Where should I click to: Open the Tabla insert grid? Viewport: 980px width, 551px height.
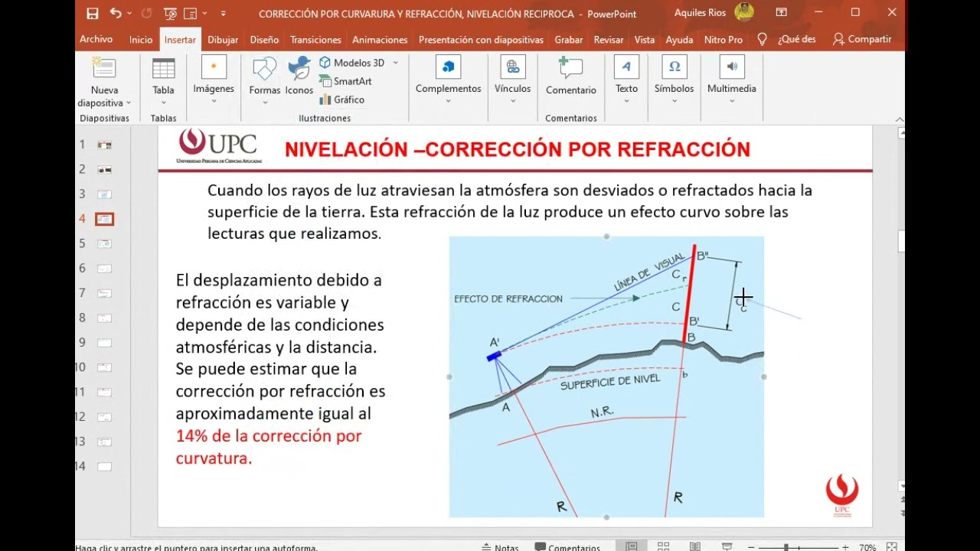(163, 81)
